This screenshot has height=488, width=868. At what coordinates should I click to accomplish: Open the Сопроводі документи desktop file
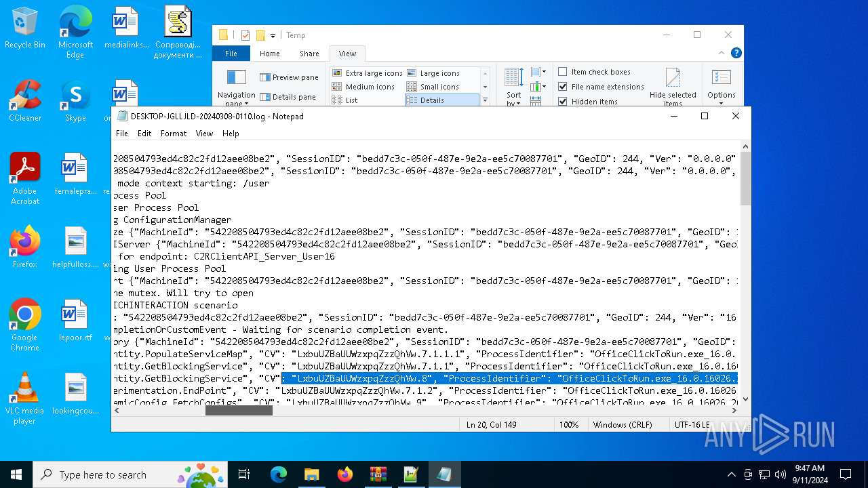[178, 33]
